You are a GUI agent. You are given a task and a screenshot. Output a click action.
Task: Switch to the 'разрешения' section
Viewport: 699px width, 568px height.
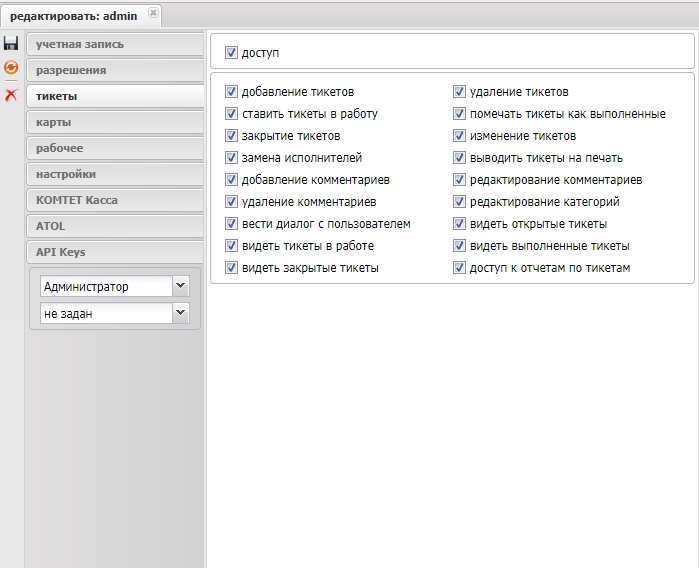click(x=115, y=70)
